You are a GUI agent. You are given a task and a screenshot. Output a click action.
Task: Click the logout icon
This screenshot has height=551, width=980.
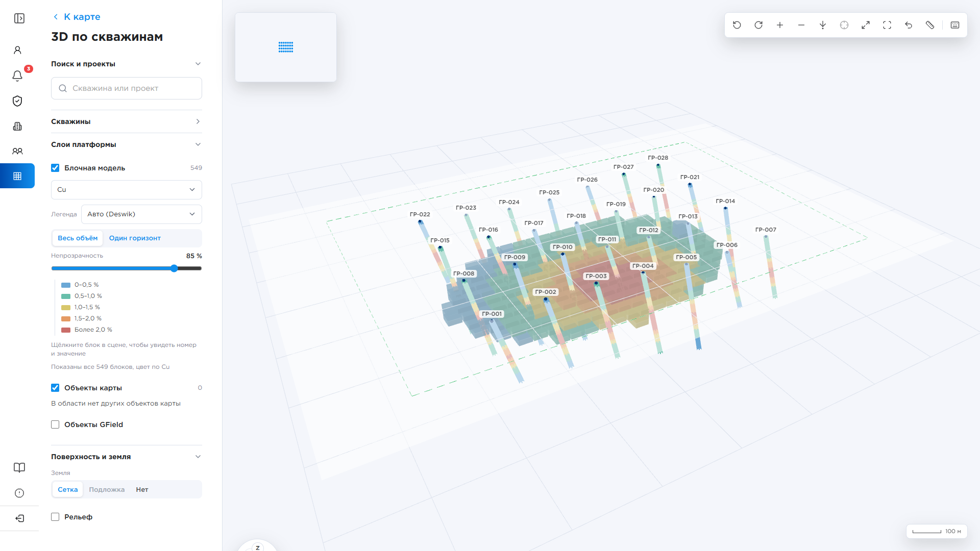(x=19, y=518)
